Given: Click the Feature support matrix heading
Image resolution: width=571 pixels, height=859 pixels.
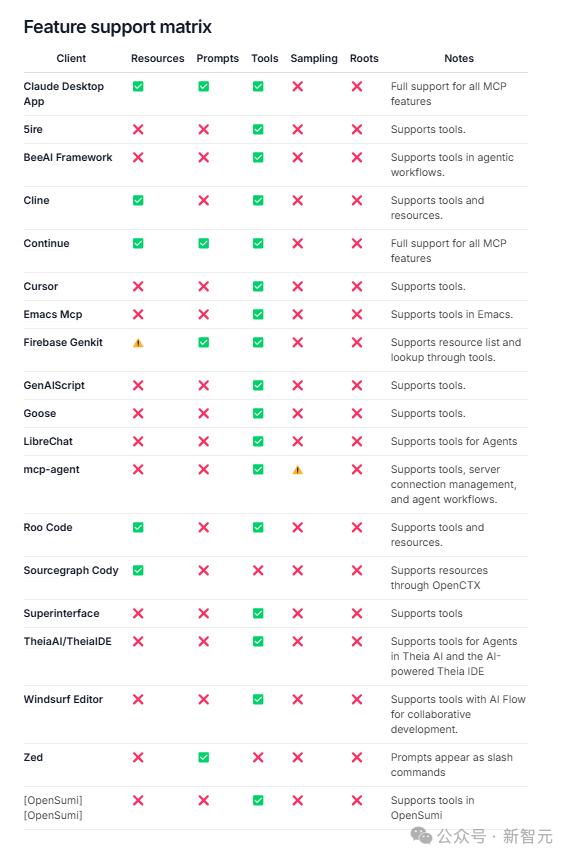Looking at the screenshot, I should [118, 27].
